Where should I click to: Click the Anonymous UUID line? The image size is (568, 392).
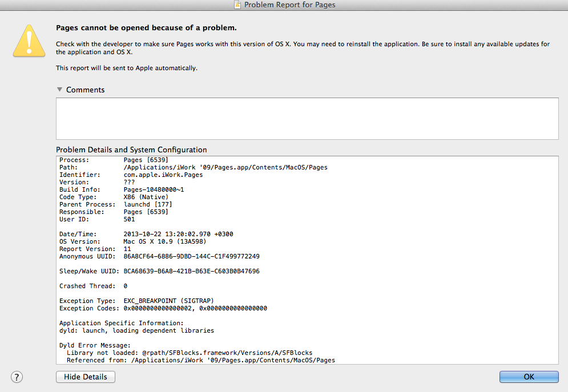pyautogui.click(x=159, y=256)
